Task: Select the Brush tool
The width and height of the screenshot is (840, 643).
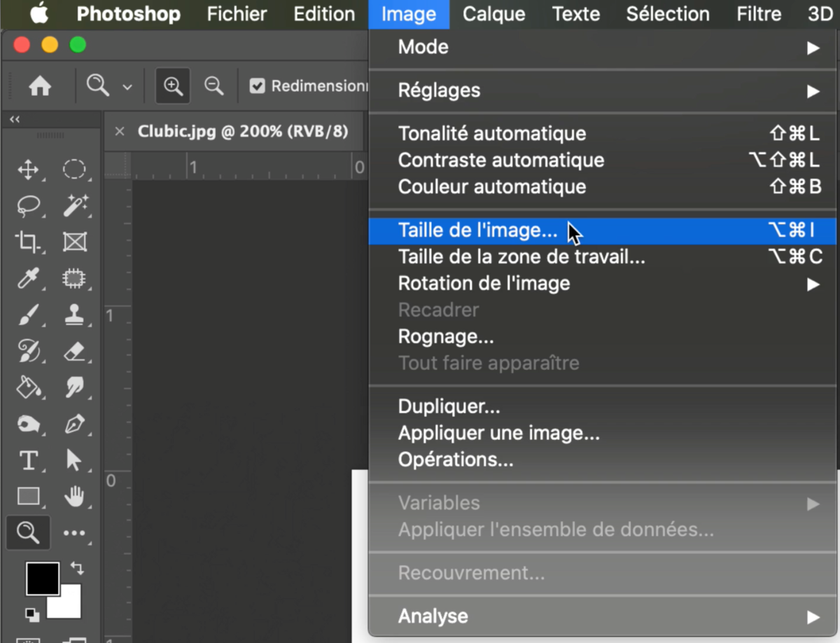Action: pyautogui.click(x=28, y=315)
